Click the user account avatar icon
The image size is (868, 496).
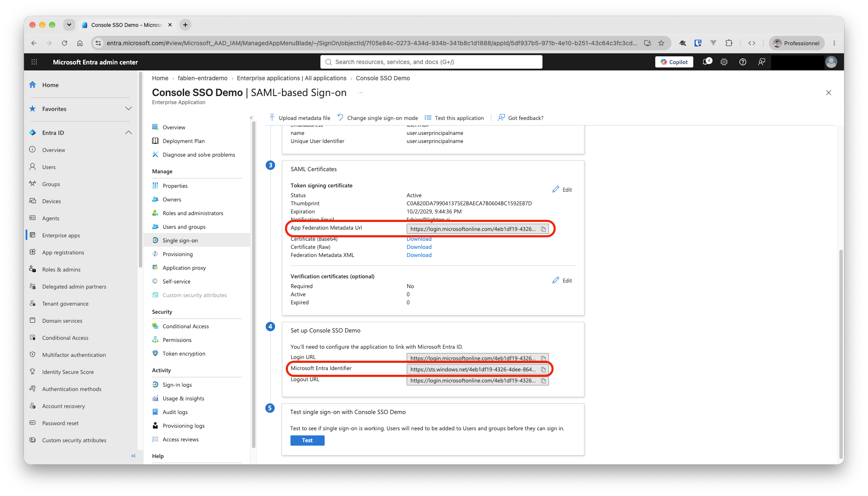point(831,62)
